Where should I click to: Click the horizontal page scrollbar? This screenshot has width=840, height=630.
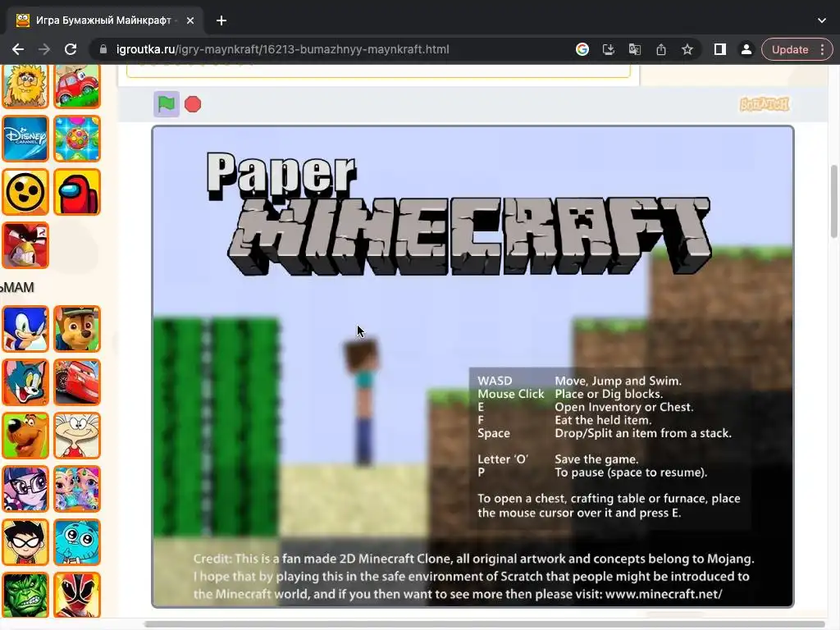point(485,624)
